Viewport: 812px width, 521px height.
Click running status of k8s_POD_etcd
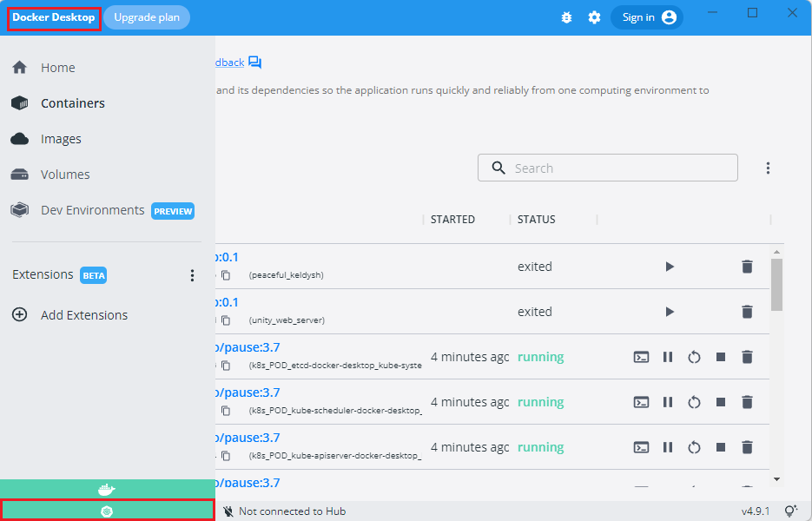[541, 358]
